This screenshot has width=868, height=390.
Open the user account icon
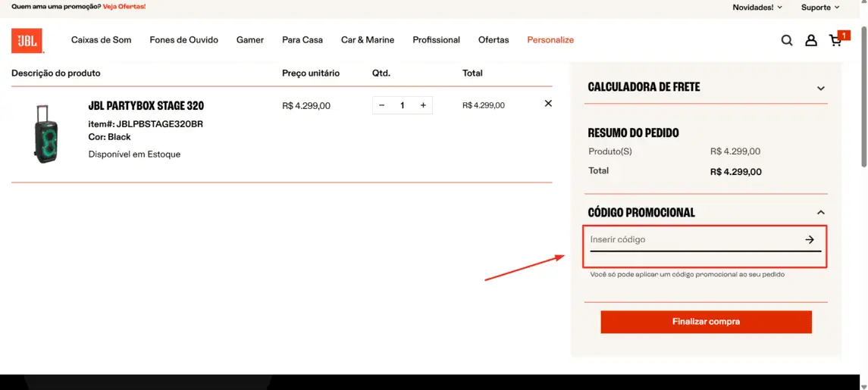click(811, 40)
